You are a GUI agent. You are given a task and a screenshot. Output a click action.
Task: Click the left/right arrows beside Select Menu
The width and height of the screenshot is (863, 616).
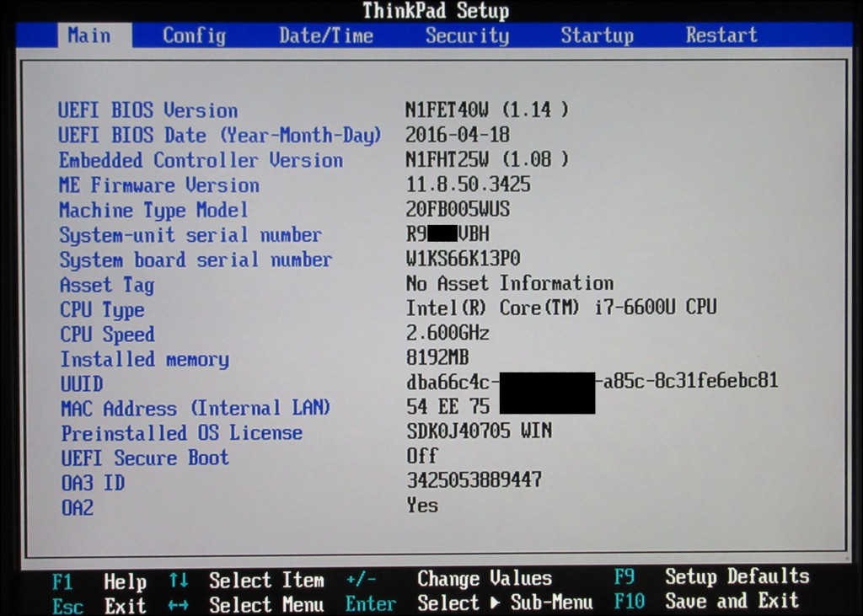point(179,606)
